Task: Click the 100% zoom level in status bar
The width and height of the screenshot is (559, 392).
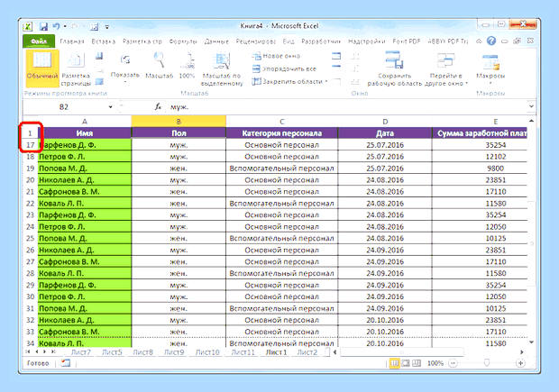Action: [x=435, y=363]
